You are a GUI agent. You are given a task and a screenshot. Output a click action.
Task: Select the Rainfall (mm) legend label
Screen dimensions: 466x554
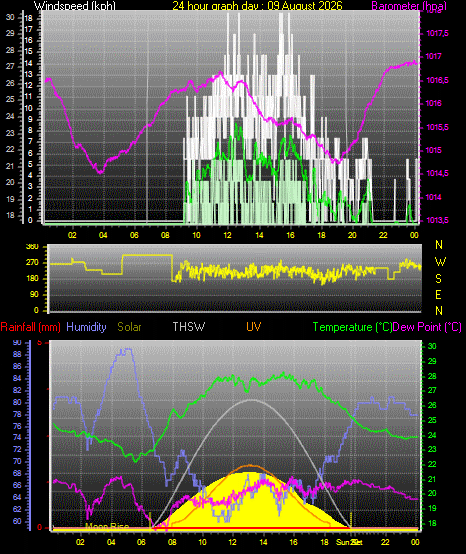(x=30, y=327)
